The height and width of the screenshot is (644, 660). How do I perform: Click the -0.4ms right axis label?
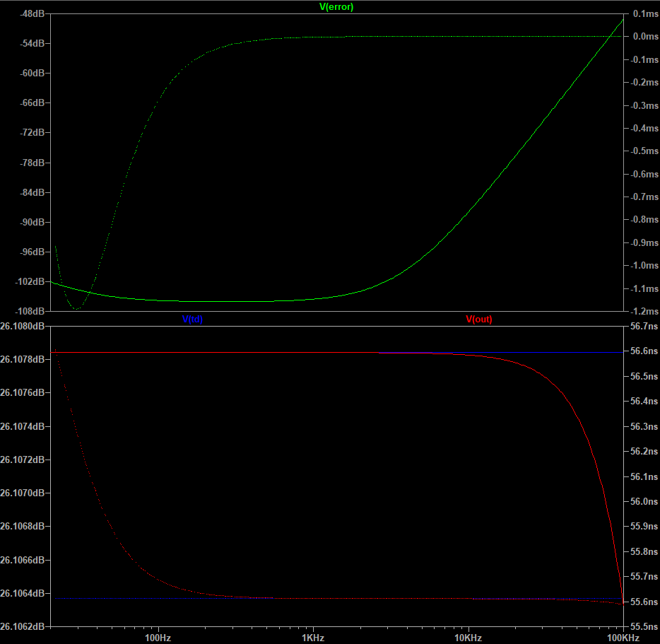(x=644, y=128)
